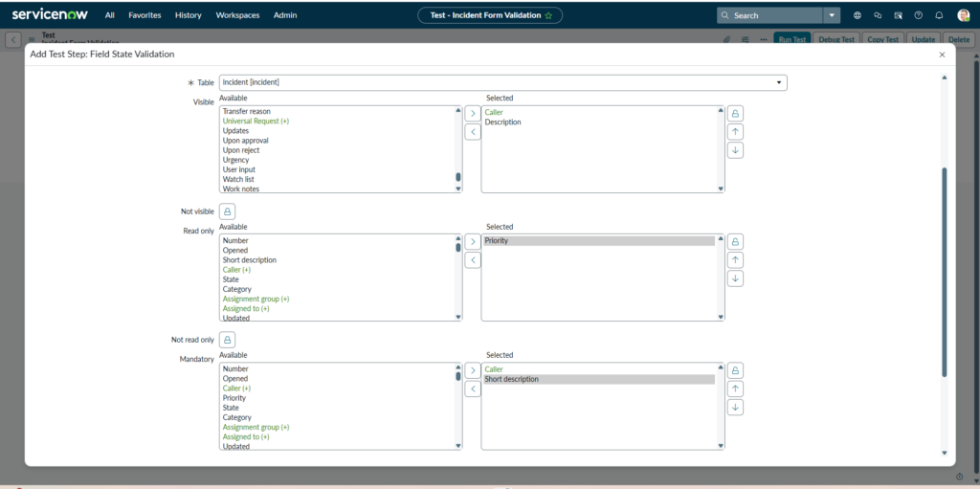Open the notifications bell
This screenshot has width=980, height=489.
939,15
